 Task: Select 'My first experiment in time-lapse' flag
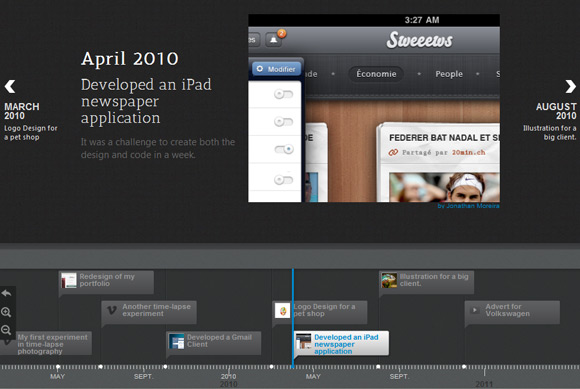tap(46, 344)
